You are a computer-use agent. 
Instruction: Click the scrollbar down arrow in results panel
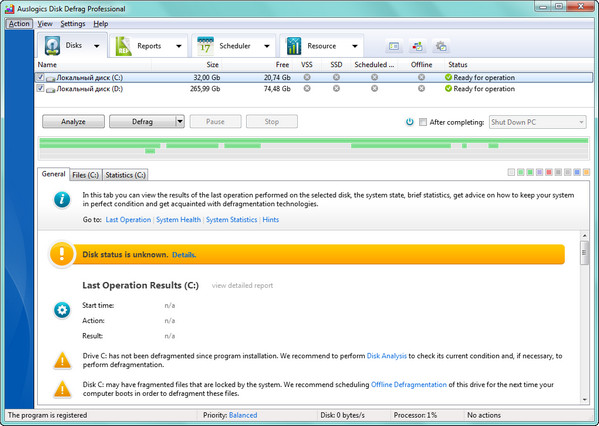584,400
